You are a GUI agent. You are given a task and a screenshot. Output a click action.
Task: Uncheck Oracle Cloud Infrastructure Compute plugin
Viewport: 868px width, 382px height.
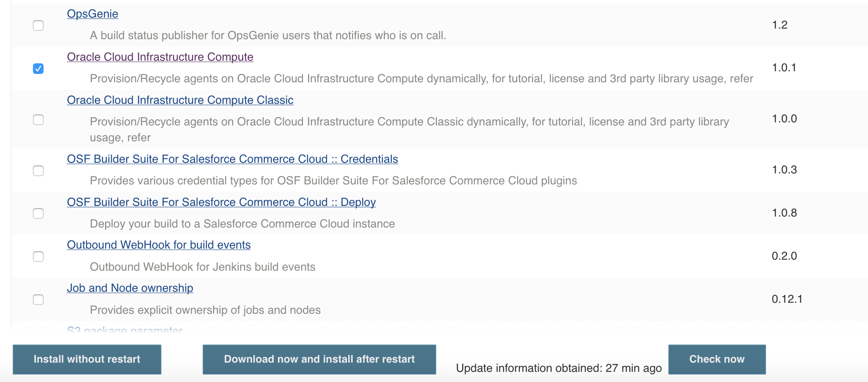38,69
